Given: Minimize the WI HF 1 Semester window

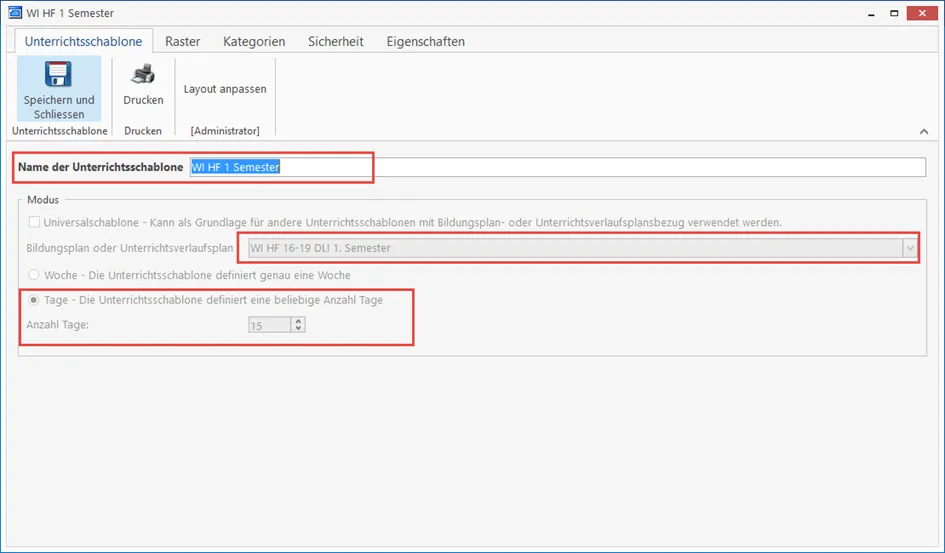Looking at the screenshot, I should click(871, 13).
